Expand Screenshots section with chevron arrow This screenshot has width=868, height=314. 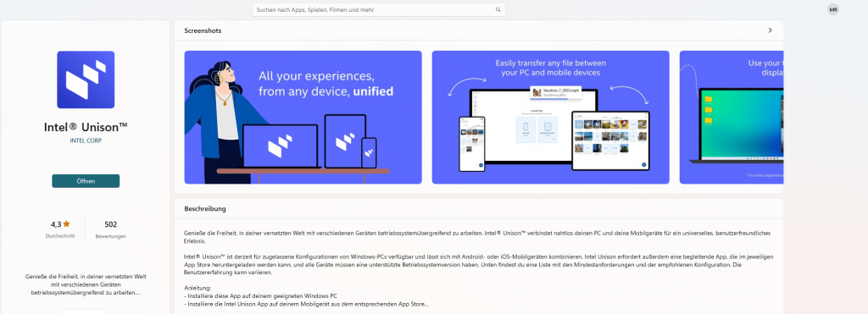coord(770,30)
